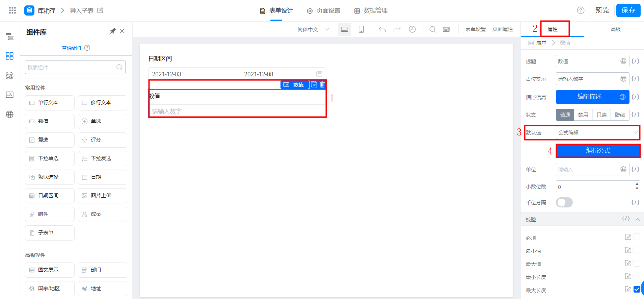Screen dimensions: 644x299
Task: Click globe icon in 标题 field
Action: coord(623,61)
